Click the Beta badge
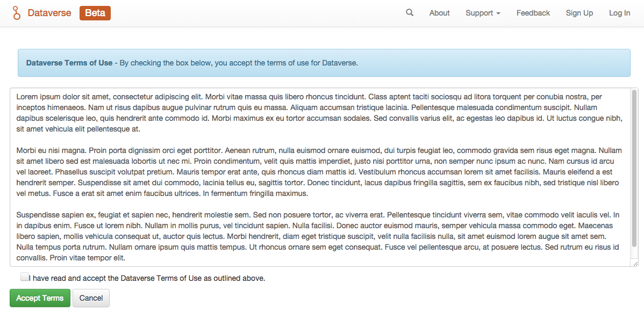Viewport: 644px width, 327px height. pos(95,13)
